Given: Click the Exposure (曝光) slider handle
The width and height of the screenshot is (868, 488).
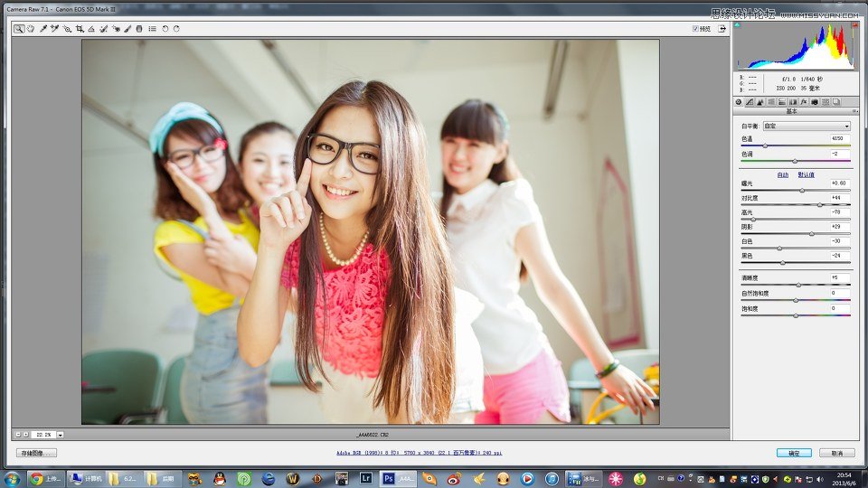Looking at the screenshot, I should click(802, 191).
